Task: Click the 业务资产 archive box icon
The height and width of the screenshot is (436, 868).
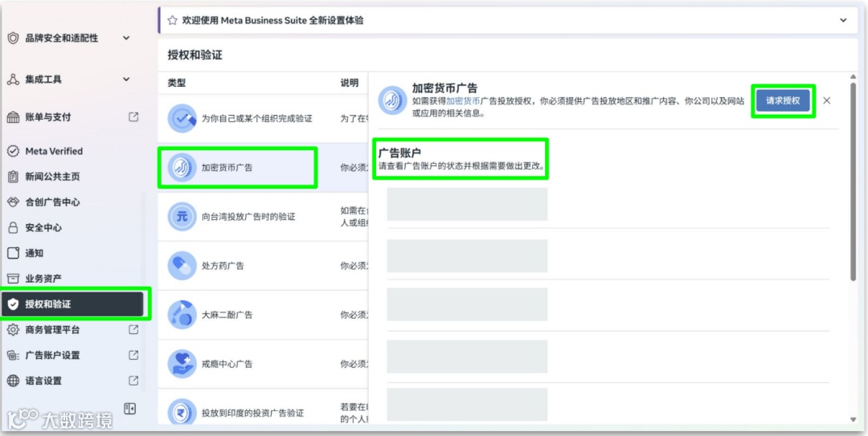Action: 14,279
